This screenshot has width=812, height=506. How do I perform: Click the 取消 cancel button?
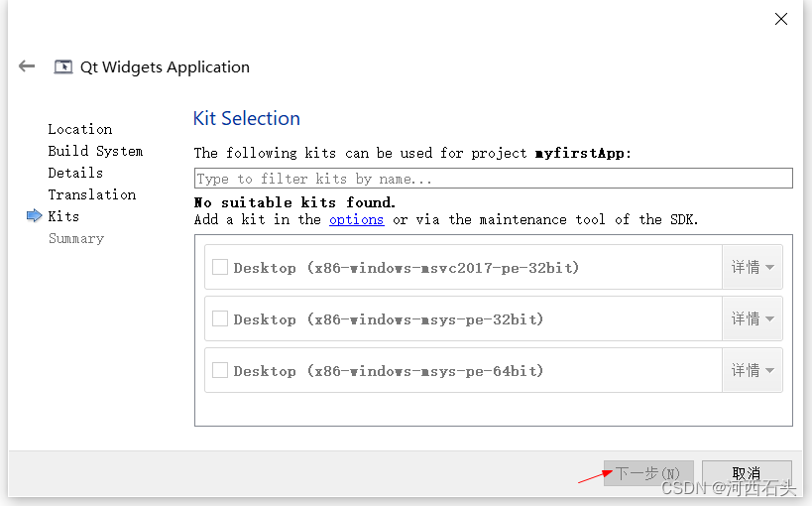tap(747, 473)
